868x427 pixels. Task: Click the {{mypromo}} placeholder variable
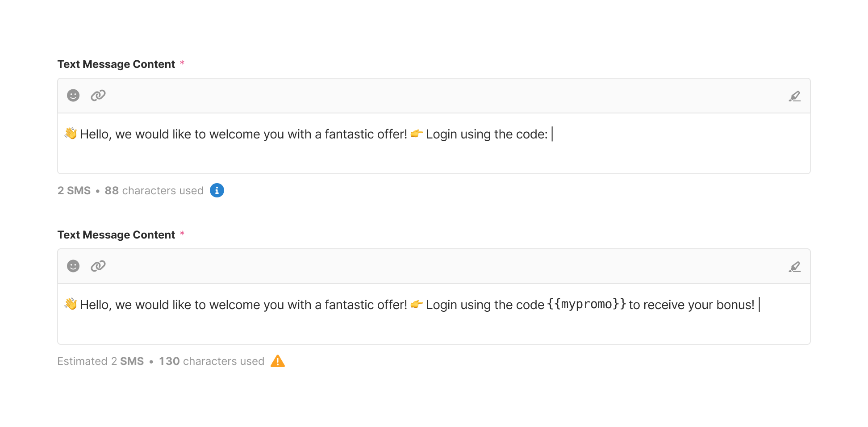point(586,305)
